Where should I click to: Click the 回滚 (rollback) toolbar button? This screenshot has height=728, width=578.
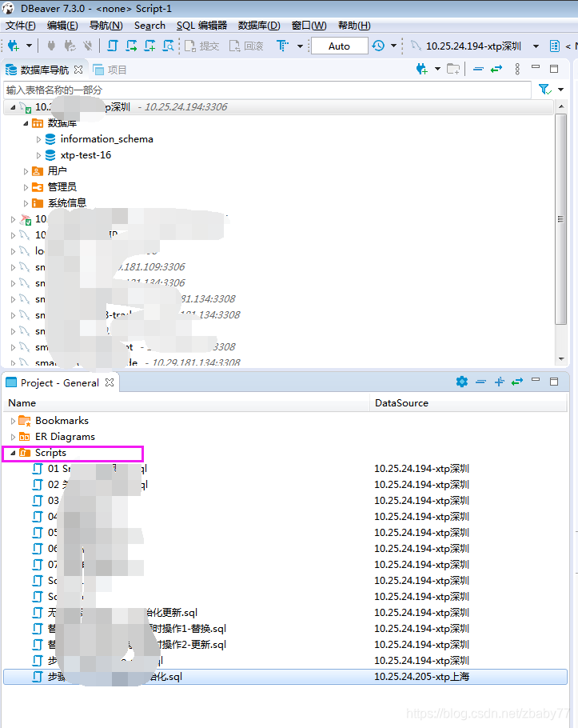[246, 46]
